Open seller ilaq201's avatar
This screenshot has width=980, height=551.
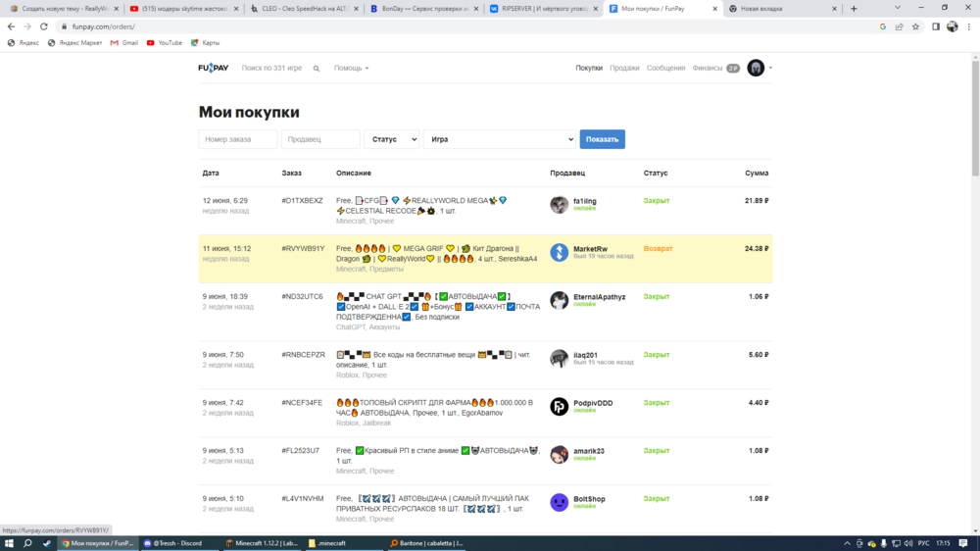(x=559, y=359)
